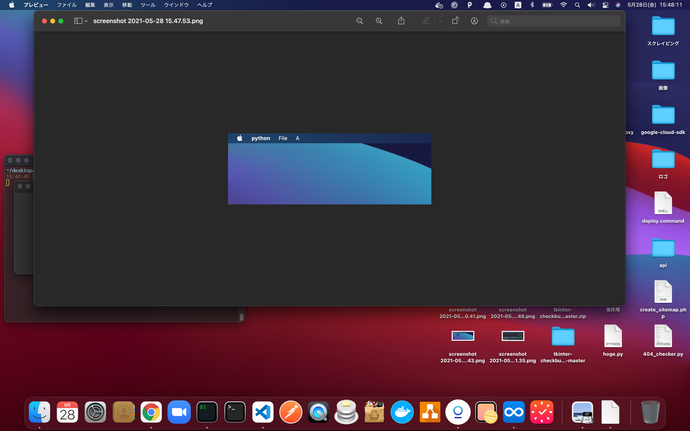Select the tkinter-checkbu...-master folder on desktop
Image resolution: width=690 pixels, height=431 pixels.
pyautogui.click(x=563, y=345)
